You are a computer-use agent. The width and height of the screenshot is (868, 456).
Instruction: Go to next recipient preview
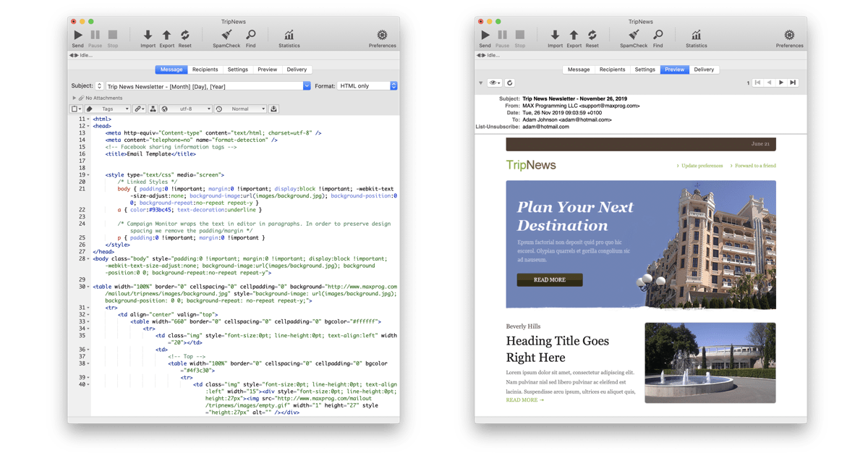(781, 83)
